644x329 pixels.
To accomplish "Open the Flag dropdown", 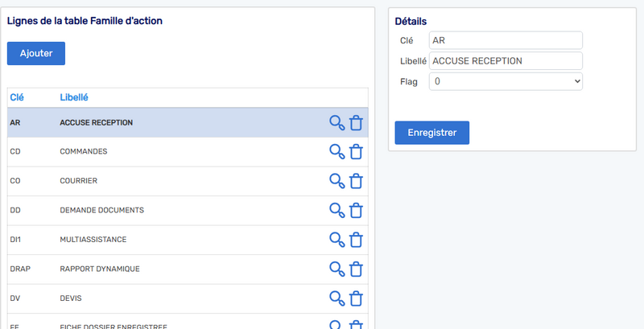I will coord(506,81).
